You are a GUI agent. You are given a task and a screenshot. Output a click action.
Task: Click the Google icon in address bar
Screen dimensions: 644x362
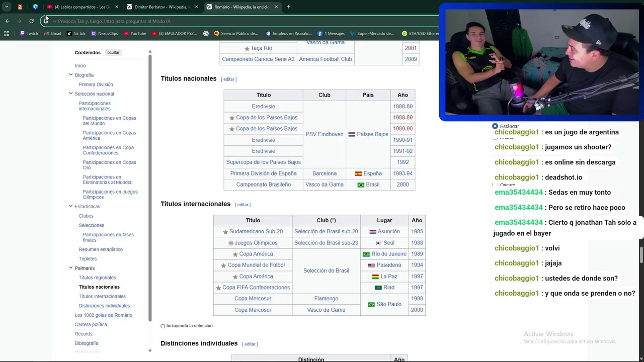point(46,21)
